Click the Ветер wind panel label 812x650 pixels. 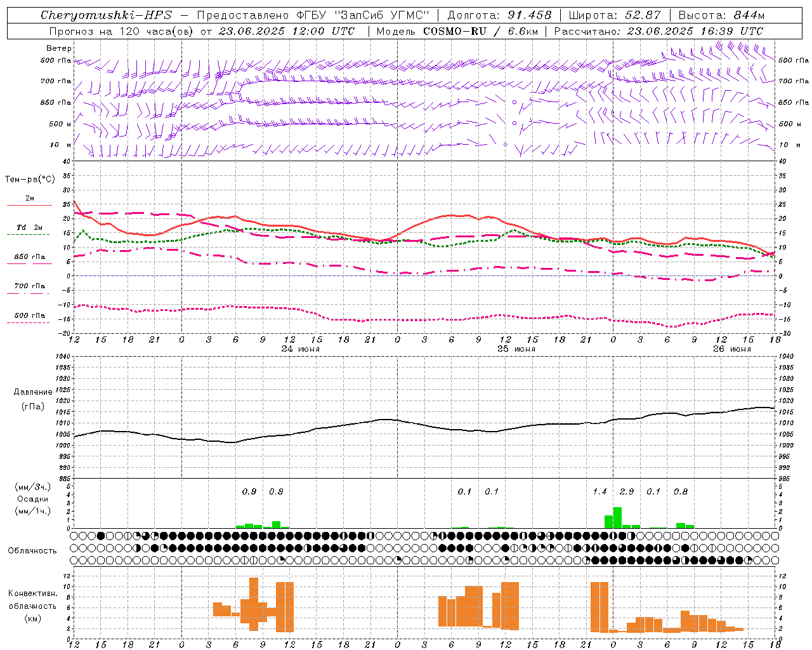point(59,48)
